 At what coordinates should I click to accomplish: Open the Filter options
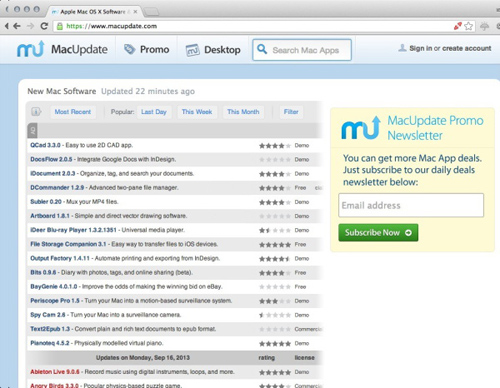click(291, 112)
